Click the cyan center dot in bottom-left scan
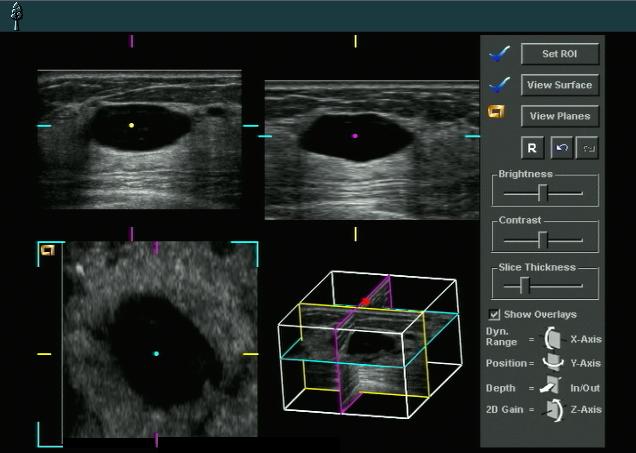636x453 pixels. coord(156,354)
